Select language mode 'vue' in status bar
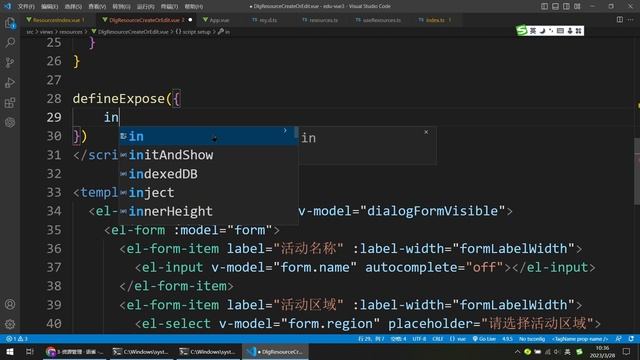The width and height of the screenshot is (640, 360). (x=458, y=339)
